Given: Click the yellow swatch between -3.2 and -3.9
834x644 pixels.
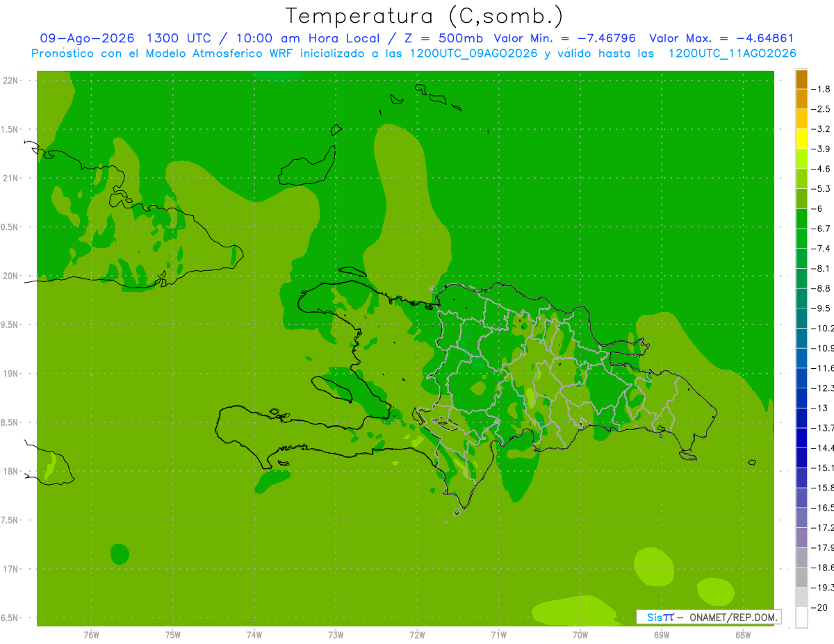Looking at the screenshot, I should point(801,139).
